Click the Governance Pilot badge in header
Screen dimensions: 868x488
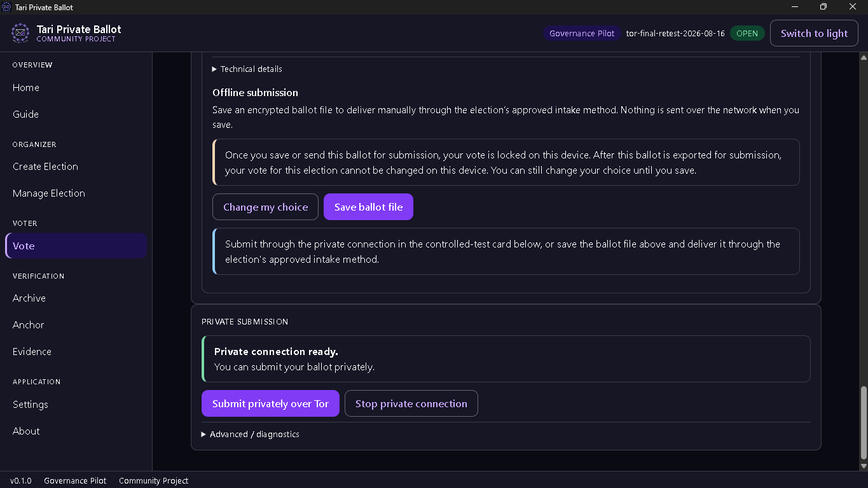582,34
